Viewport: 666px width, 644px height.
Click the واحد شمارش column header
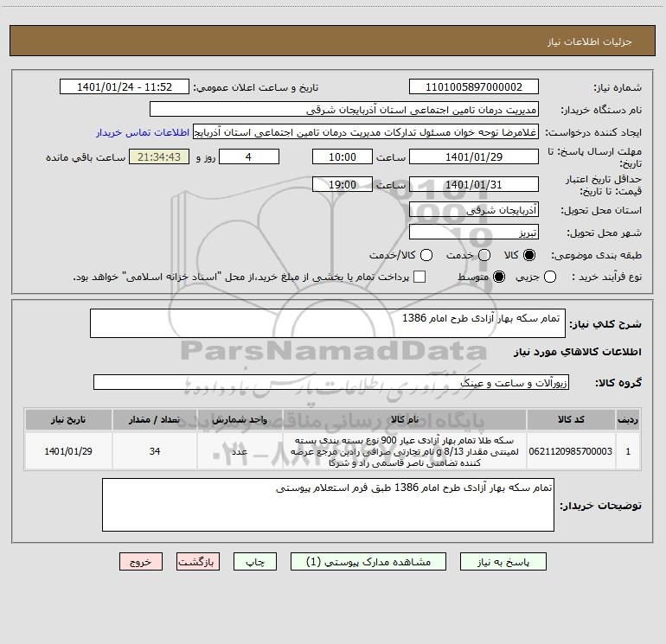[x=240, y=419]
